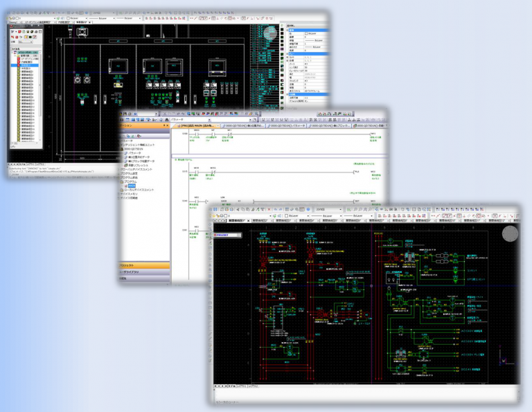Click the pin icon on the navigation pane header
The image size is (532, 412).
[165, 127]
